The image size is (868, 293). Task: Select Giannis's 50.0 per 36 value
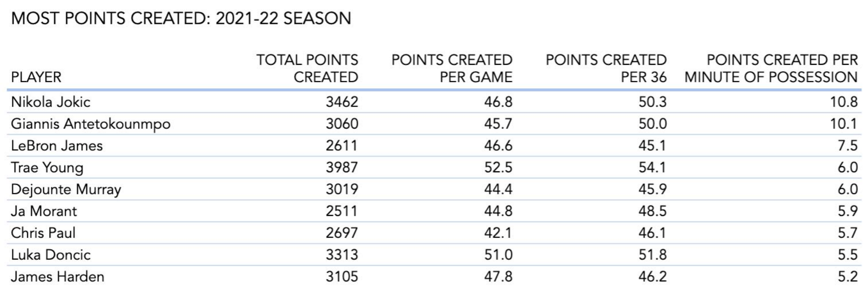[x=653, y=124]
